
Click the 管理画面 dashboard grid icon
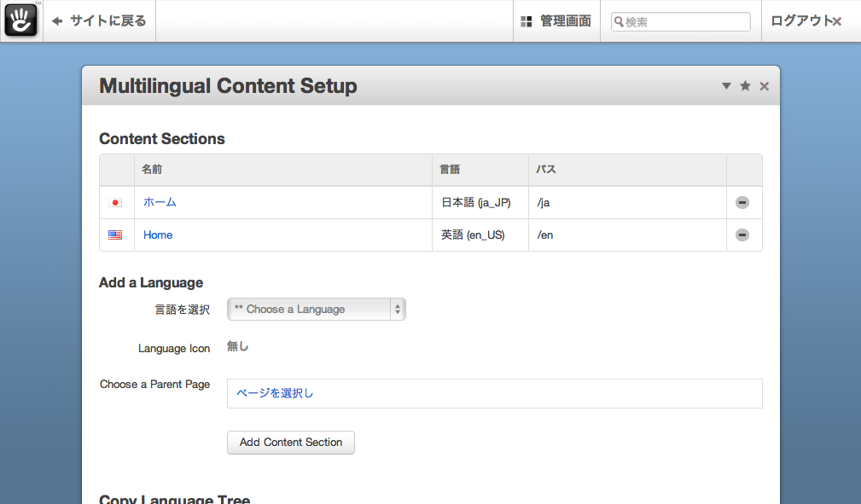(x=526, y=21)
